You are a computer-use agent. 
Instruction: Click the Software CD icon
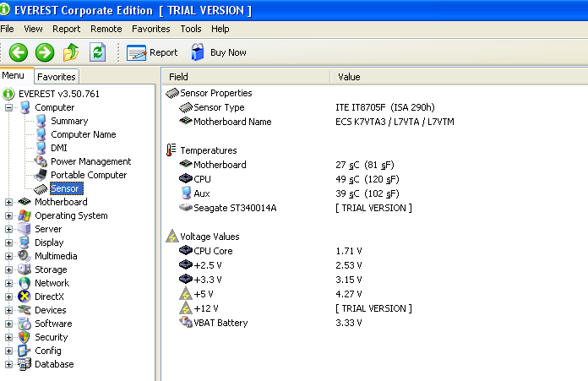point(24,324)
